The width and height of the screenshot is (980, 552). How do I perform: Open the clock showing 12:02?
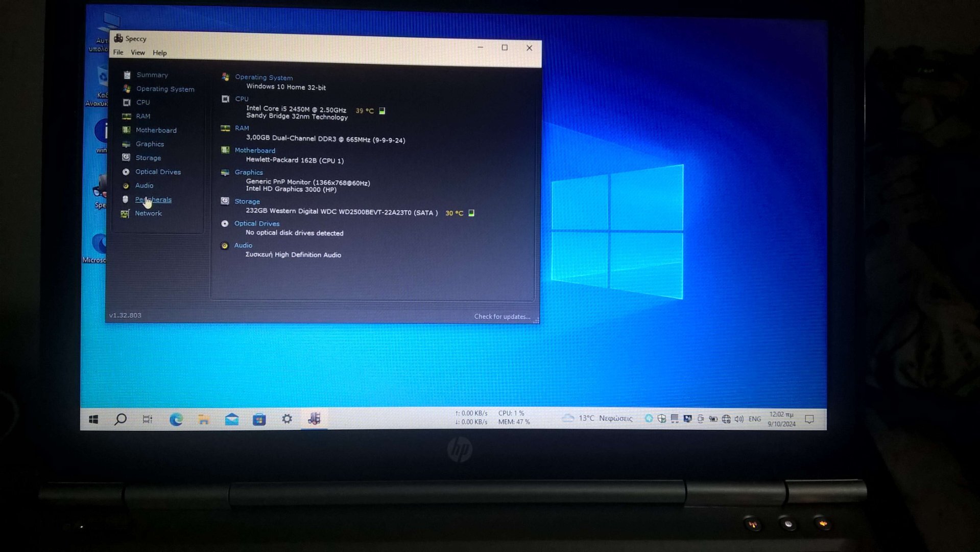coord(782,419)
